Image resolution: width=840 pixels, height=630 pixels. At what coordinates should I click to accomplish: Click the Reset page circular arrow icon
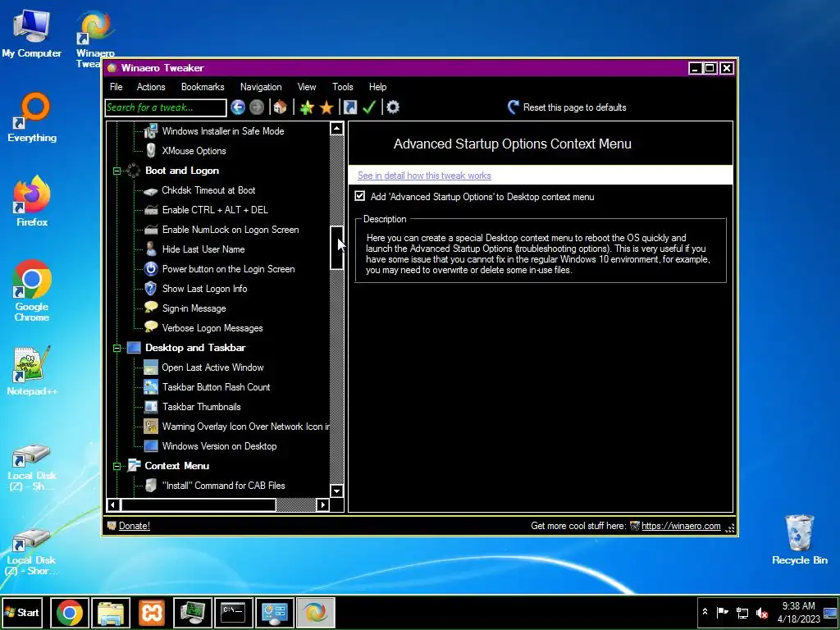tap(514, 107)
